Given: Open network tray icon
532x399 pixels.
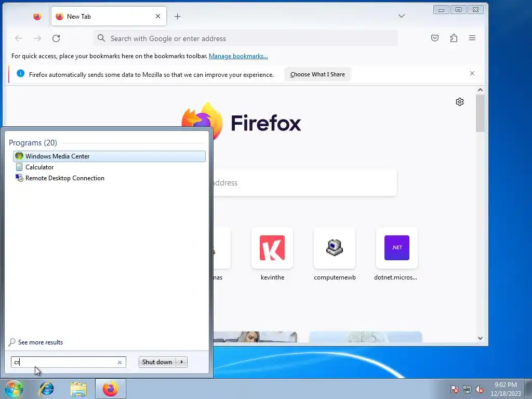Looking at the screenshot, I should point(467,389).
